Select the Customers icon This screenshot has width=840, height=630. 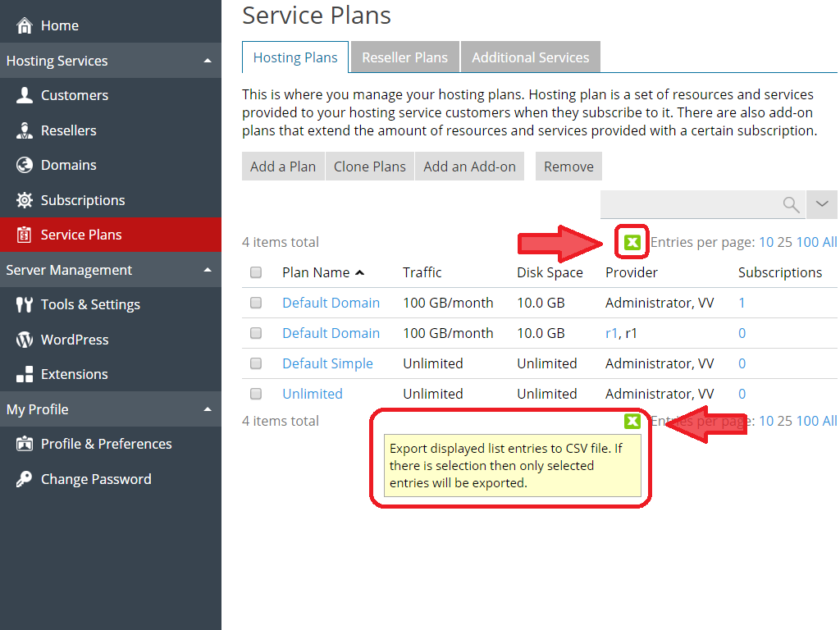[25, 95]
